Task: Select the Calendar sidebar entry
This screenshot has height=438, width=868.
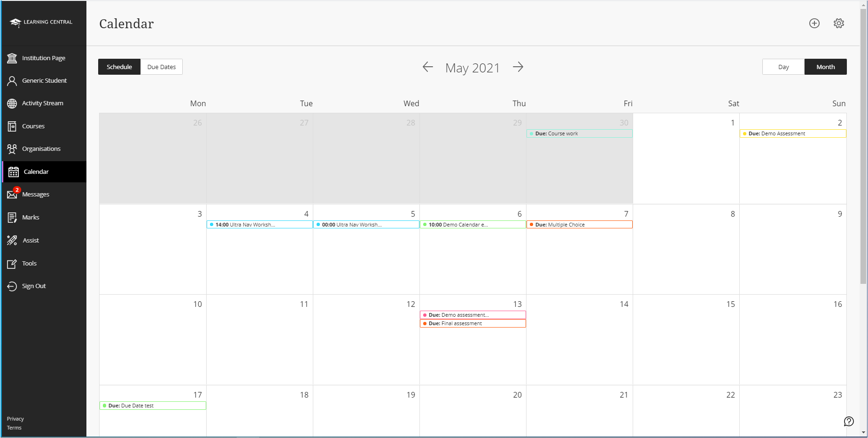Action: (37, 172)
